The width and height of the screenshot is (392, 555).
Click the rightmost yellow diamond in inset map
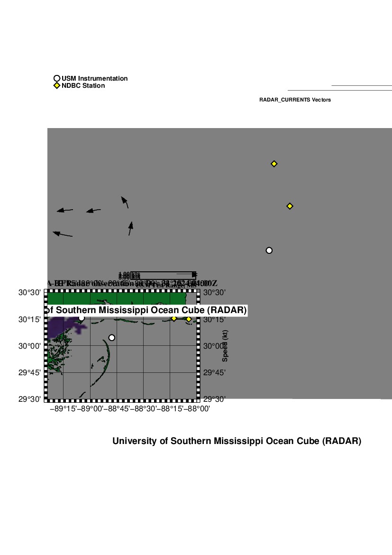189,319
